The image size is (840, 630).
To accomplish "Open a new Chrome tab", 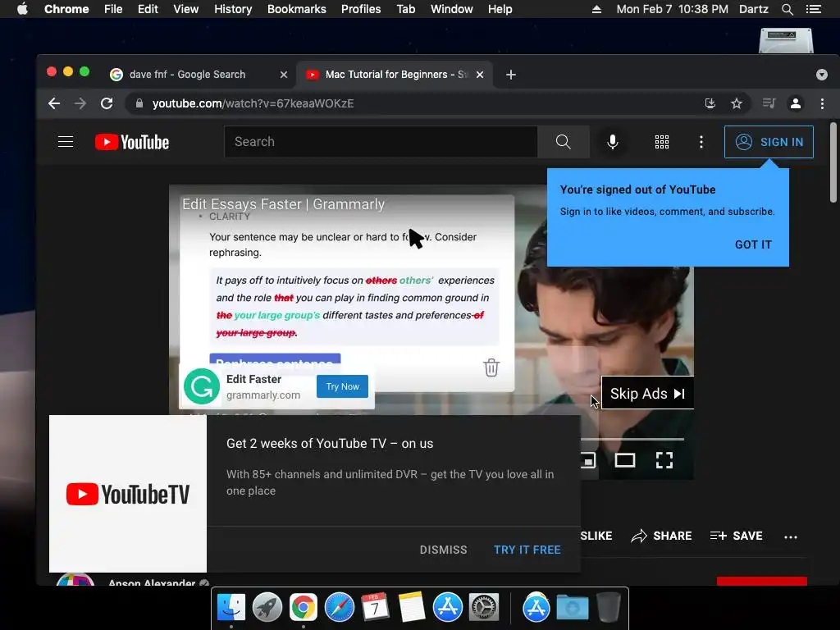I will 510,75.
